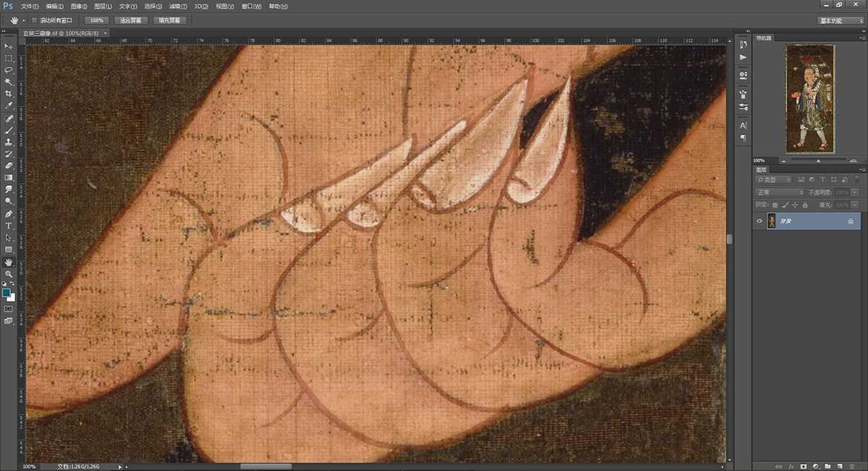Viewport: 868px width, 471px height.
Task: Select the Clone Stamp tool
Action: 9,142
